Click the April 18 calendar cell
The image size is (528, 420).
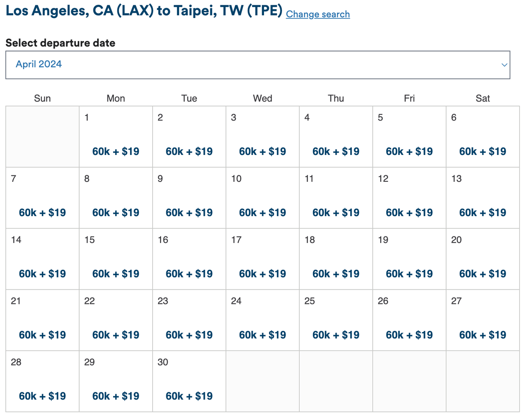click(336, 259)
